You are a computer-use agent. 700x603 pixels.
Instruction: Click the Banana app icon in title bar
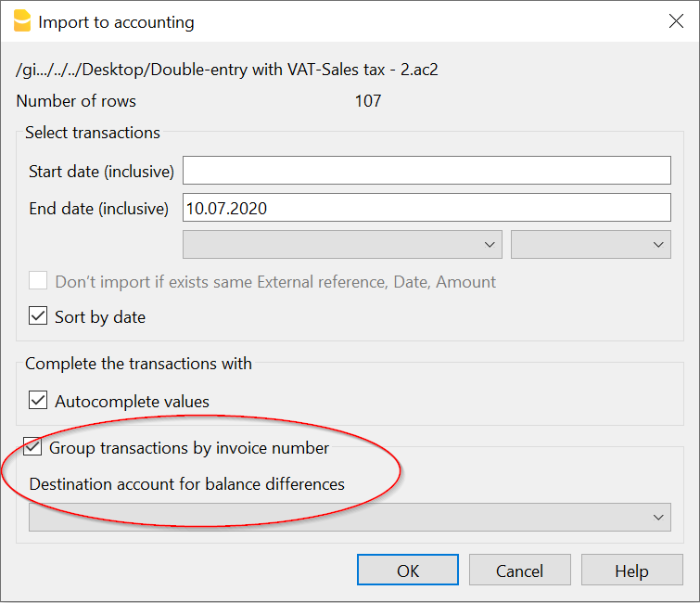pos(20,21)
